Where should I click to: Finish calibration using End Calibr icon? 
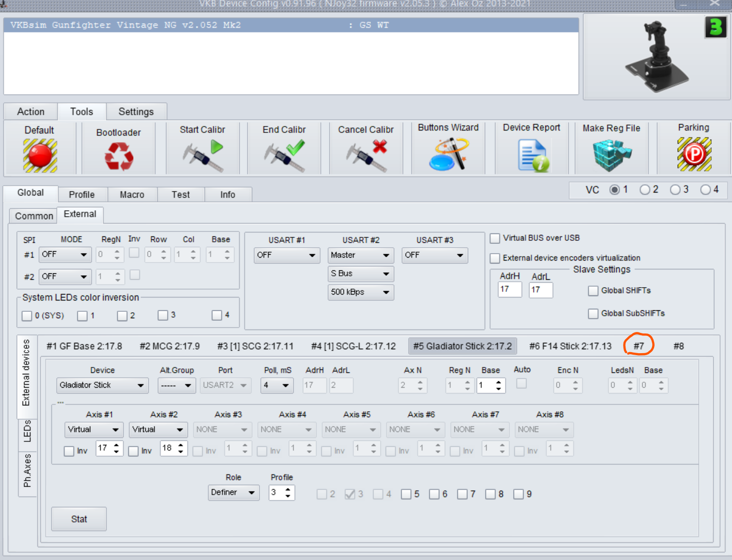click(284, 155)
